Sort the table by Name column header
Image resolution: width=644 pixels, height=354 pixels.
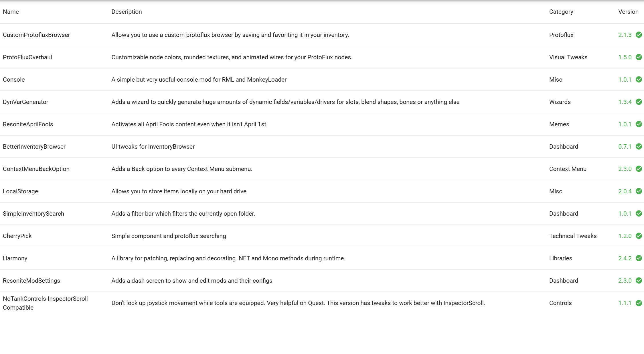[11, 12]
